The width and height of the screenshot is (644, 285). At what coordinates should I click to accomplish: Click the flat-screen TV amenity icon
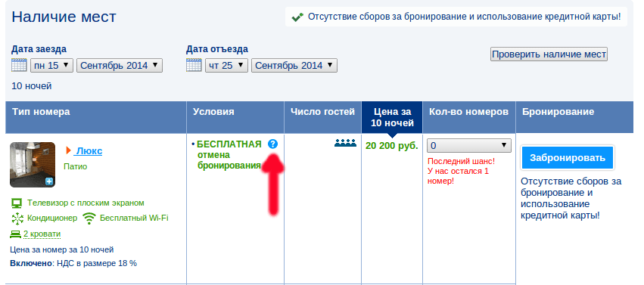[17, 203]
